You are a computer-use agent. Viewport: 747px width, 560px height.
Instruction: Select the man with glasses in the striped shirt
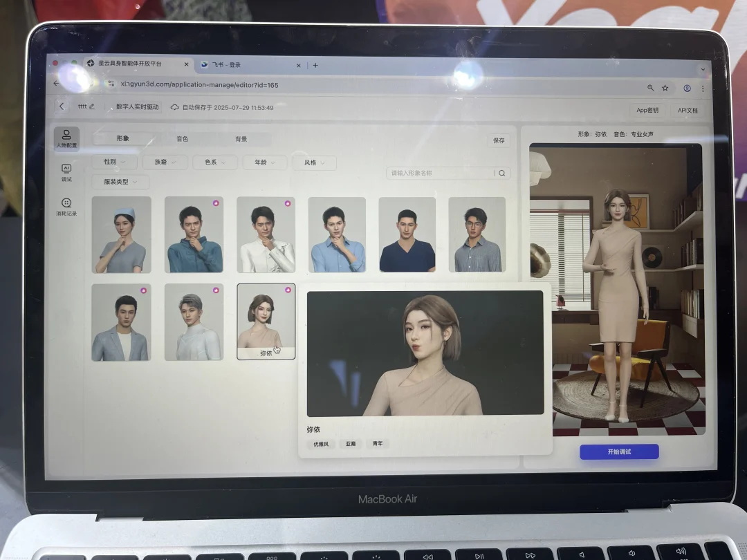tap(477, 235)
